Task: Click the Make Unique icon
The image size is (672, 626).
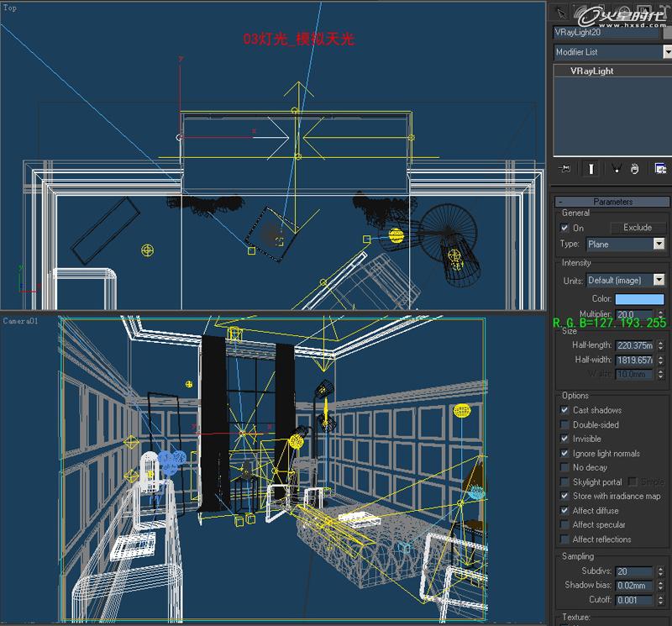Action: tap(616, 169)
